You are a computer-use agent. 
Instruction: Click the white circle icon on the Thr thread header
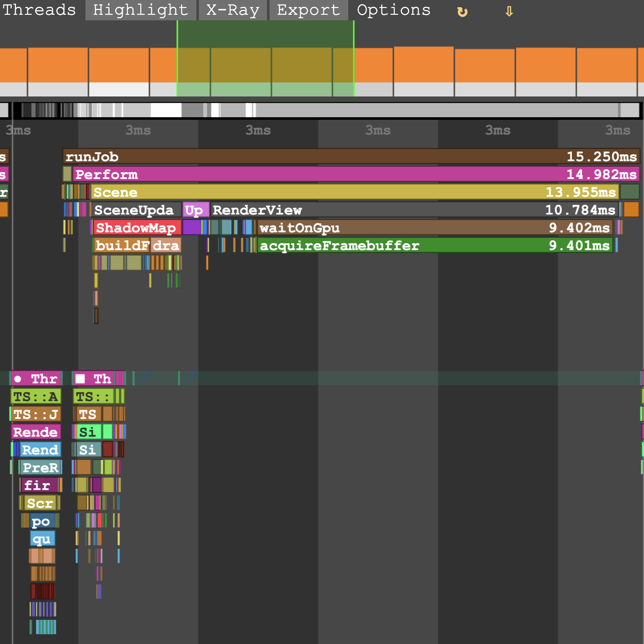click(18, 379)
